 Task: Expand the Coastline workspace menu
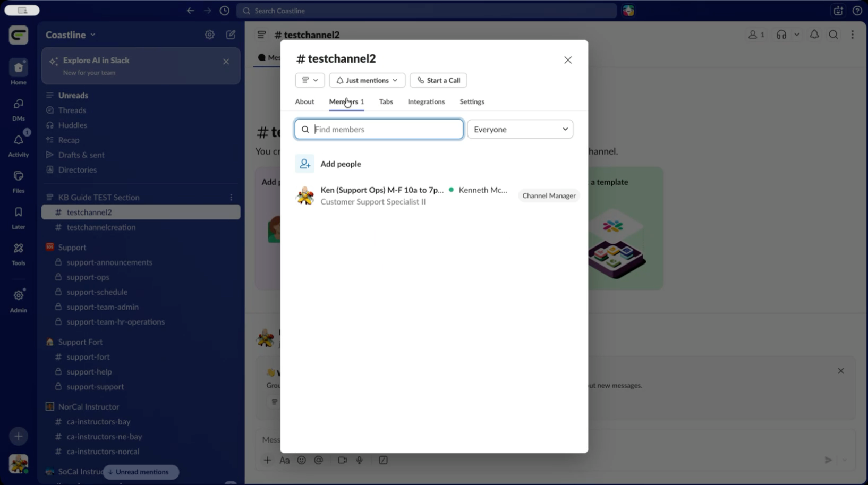(71, 35)
